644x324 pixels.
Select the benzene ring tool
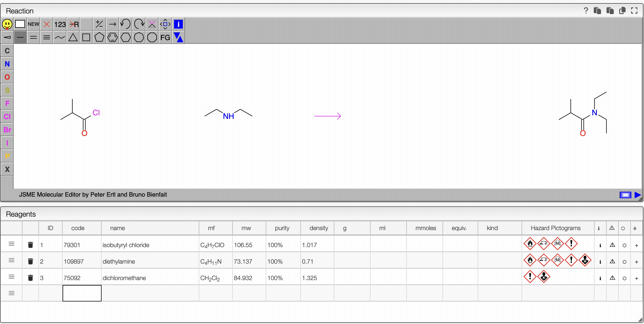click(x=112, y=37)
